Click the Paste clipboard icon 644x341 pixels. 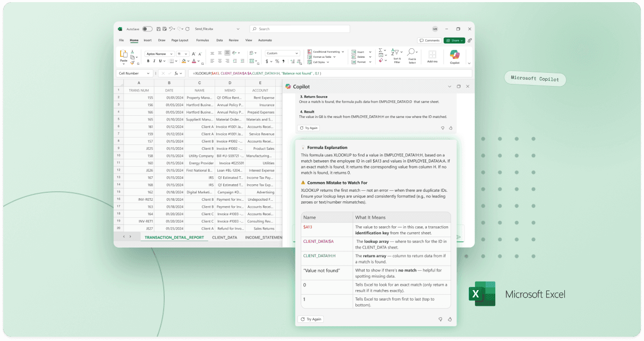coord(123,54)
